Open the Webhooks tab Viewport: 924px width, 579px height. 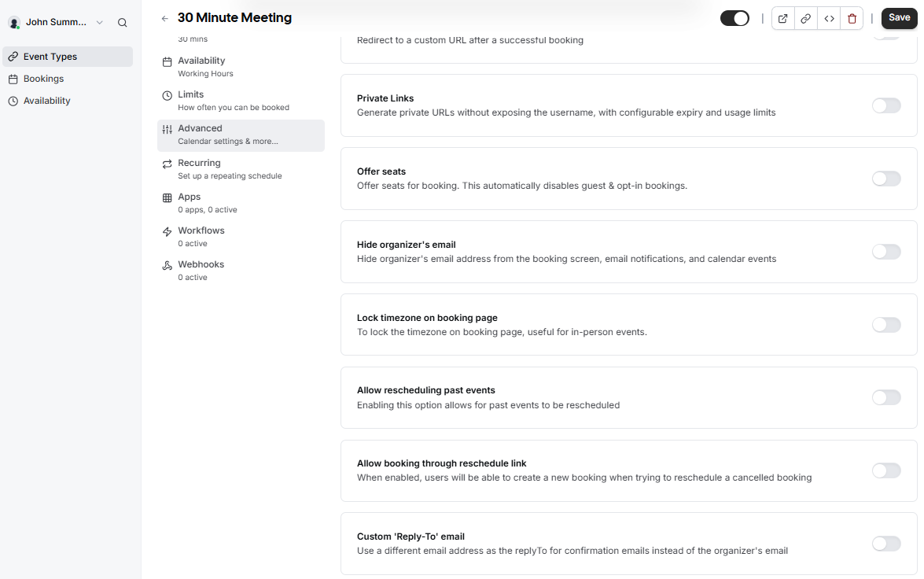241,271
